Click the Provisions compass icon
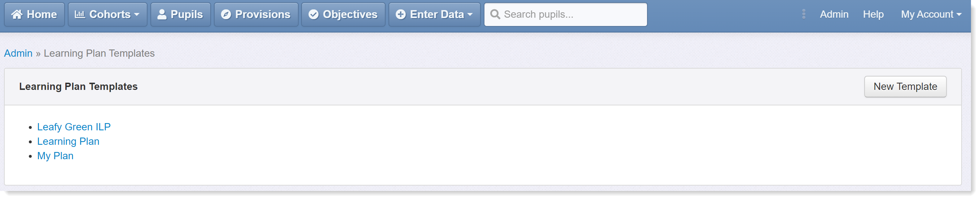The image size is (980, 200). 226,14
